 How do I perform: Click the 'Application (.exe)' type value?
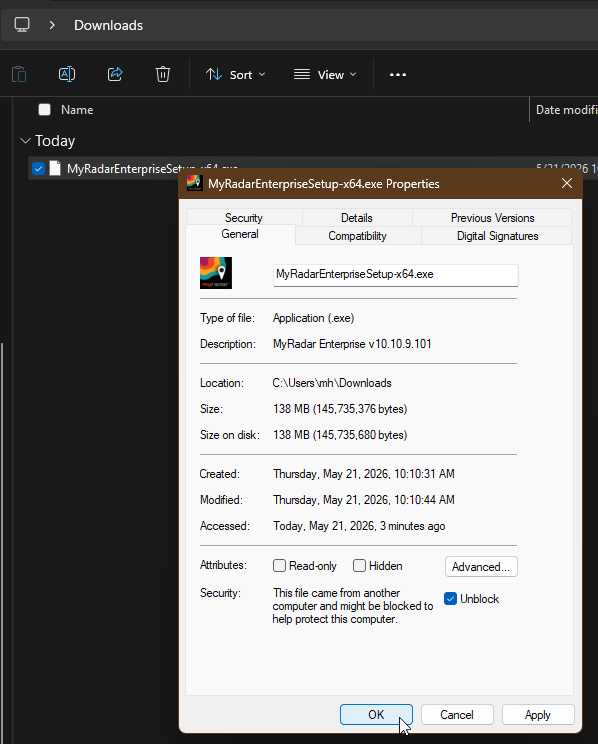(313, 318)
